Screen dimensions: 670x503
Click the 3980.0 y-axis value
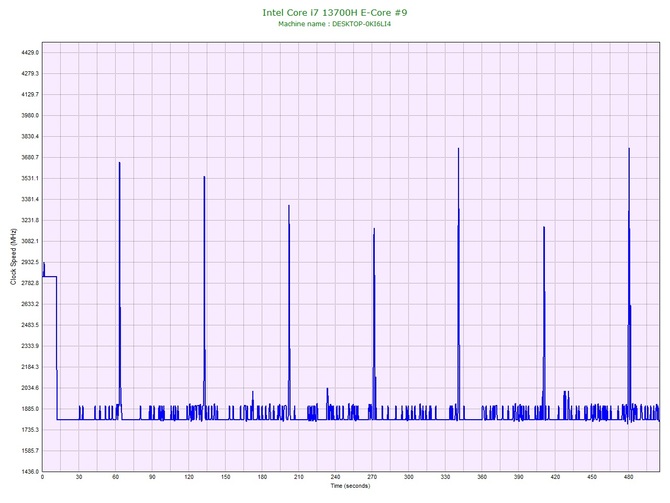(30, 115)
